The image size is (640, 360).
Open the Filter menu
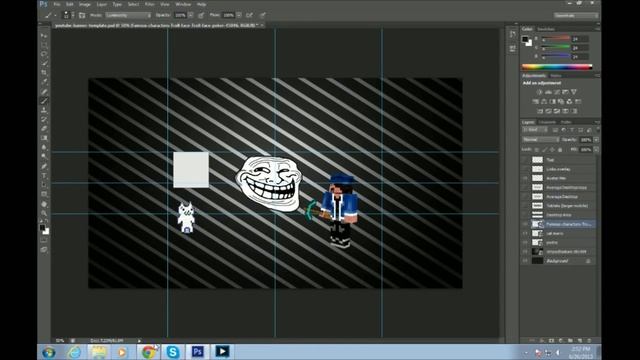(x=149, y=4)
